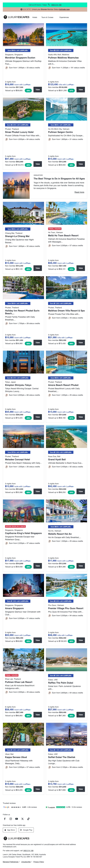This screenshot has width=90, height=868.
Task: Click the Luxury Escapes logo in header
Action: 16,17
